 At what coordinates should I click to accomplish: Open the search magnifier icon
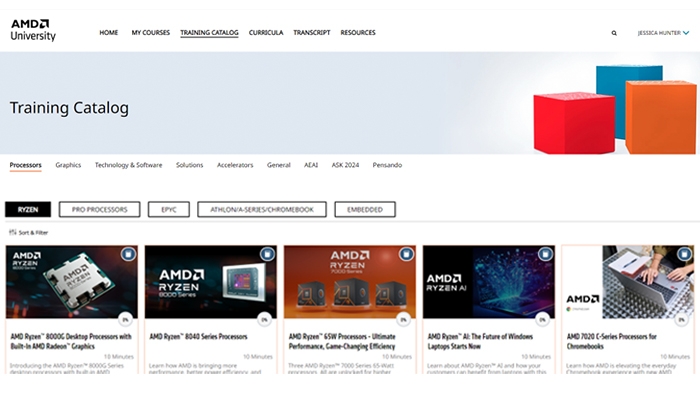(x=614, y=33)
